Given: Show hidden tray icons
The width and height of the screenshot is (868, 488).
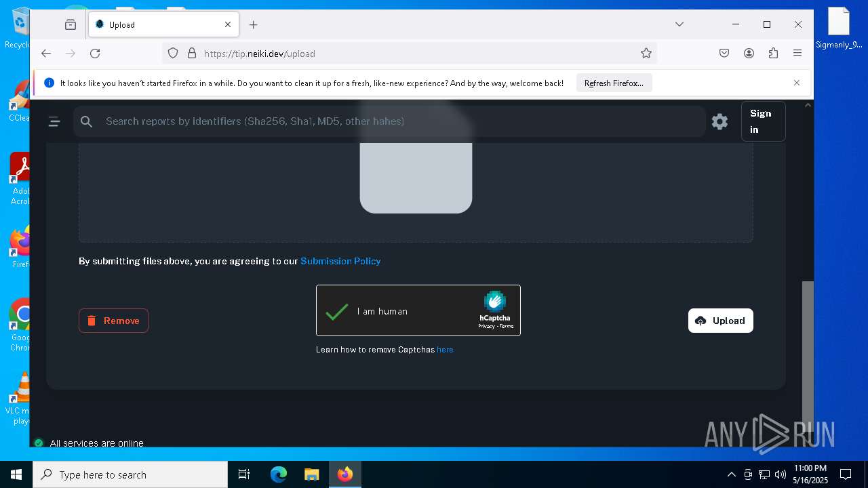Looking at the screenshot, I should click(x=732, y=474).
